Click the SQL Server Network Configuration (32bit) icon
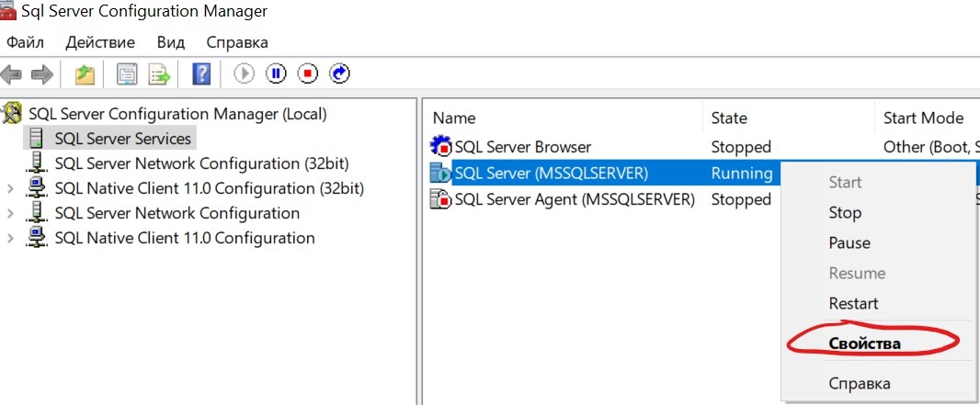The height and width of the screenshot is (405, 980). 37,163
